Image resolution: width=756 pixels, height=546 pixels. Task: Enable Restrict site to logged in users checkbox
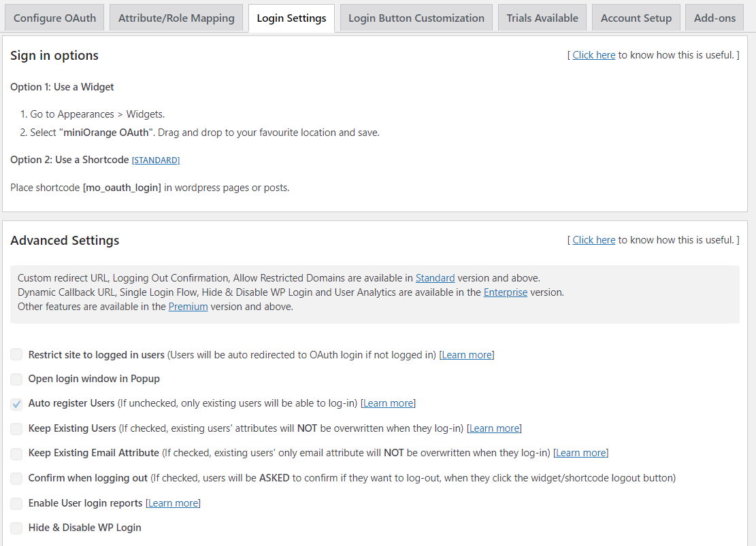click(16, 355)
